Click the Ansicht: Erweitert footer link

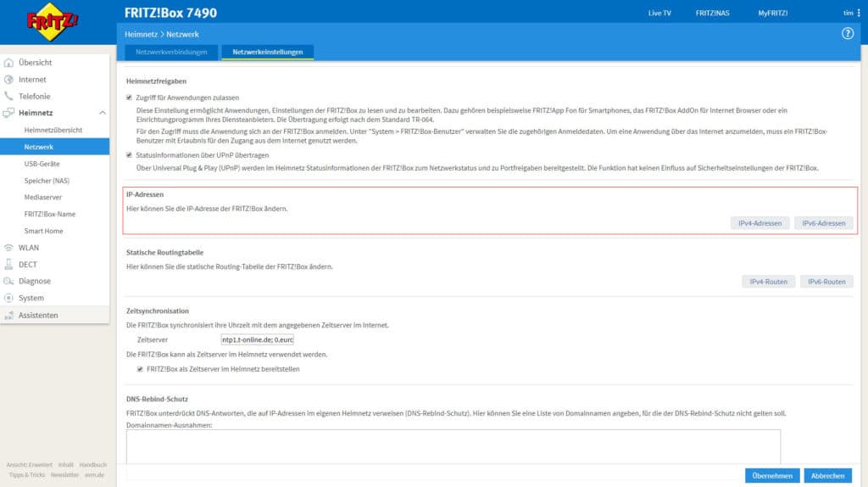(x=30, y=465)
